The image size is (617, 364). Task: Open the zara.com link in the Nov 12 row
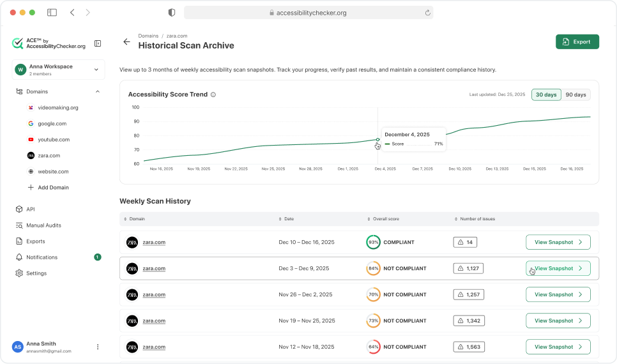coord(154,347)
